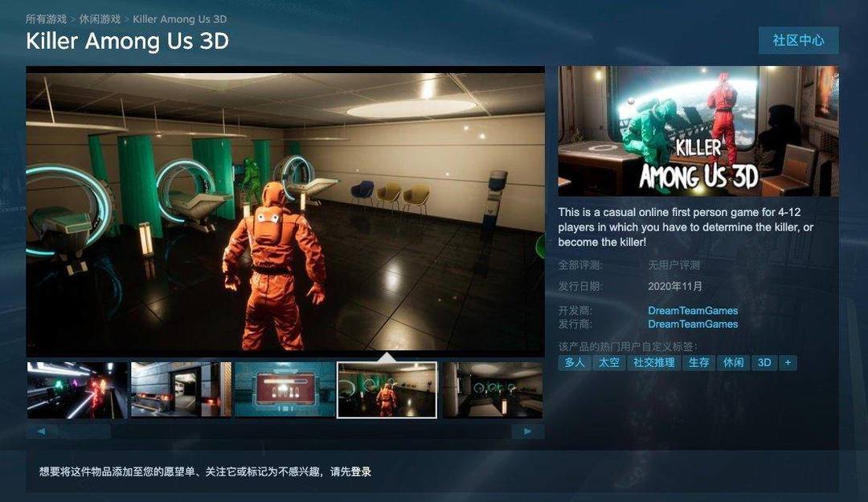Open the developer link DreamTeamGames
The image size is (868, 502).
tap(693, 311)
